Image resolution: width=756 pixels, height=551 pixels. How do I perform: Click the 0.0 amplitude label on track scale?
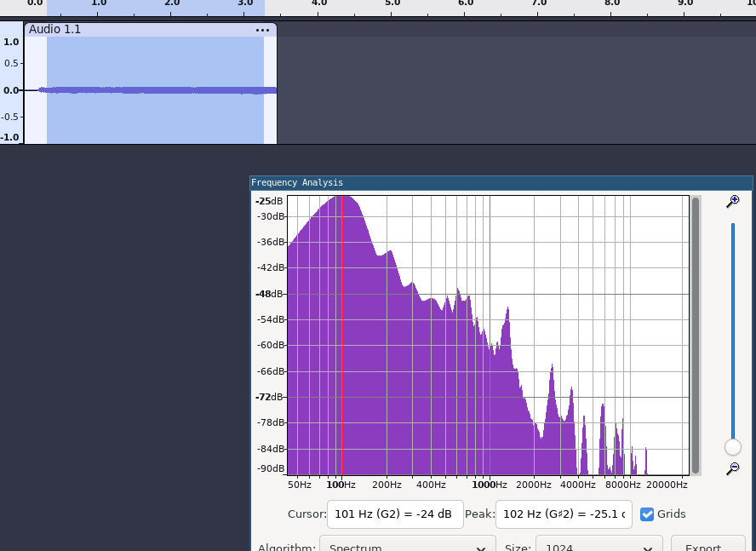[x=10, y=90]
